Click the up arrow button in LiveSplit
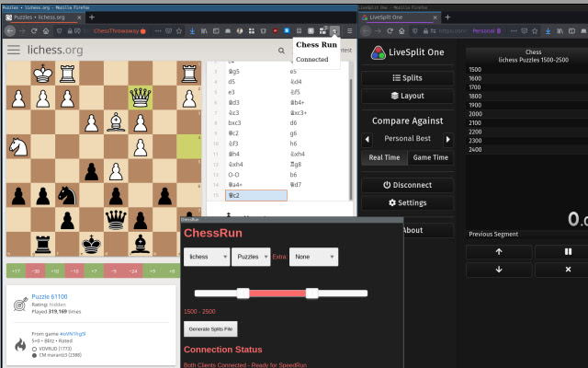 pos(499,252)
